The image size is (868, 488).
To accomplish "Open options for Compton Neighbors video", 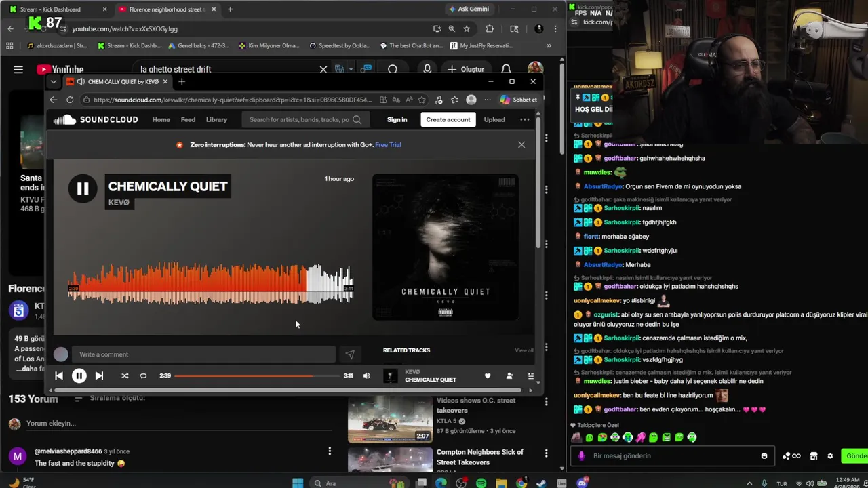I will (546, 453).
